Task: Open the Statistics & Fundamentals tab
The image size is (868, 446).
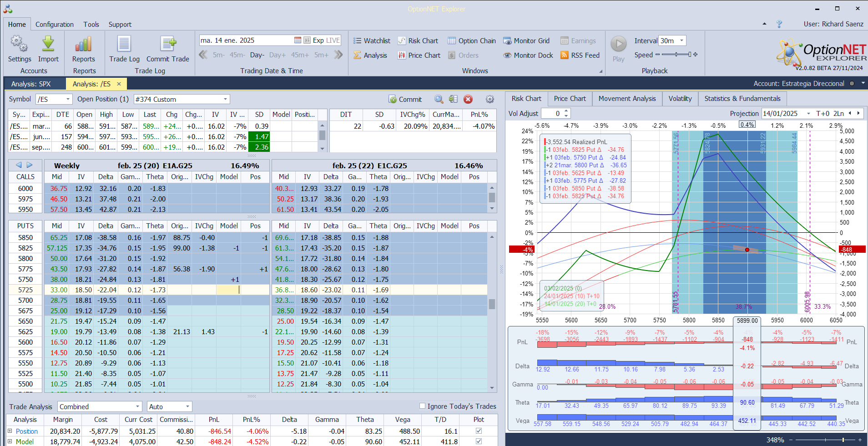Action: click(742, 99)
